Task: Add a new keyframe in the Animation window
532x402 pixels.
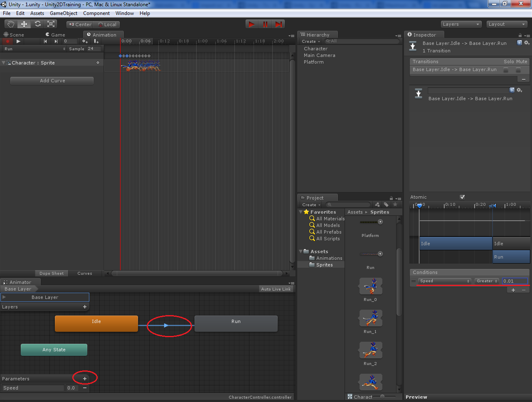Action: pyautogui.click(x=84, y=42)
